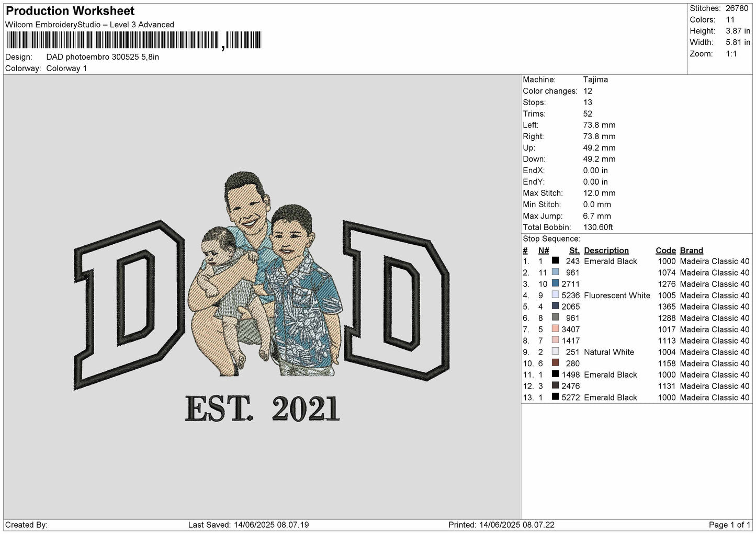Image resolution: width=756 pixels, height=534 pixels.
Task: Click 'Page 1 of 1' footer text
Action: [730, 525]
